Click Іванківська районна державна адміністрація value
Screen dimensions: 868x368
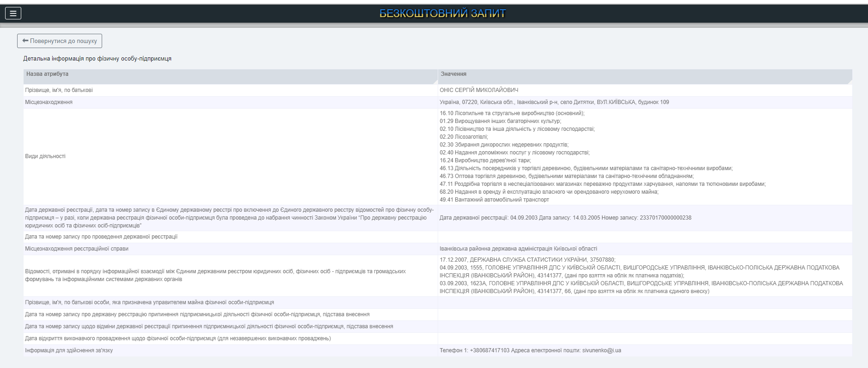click(x=518, y=249)
